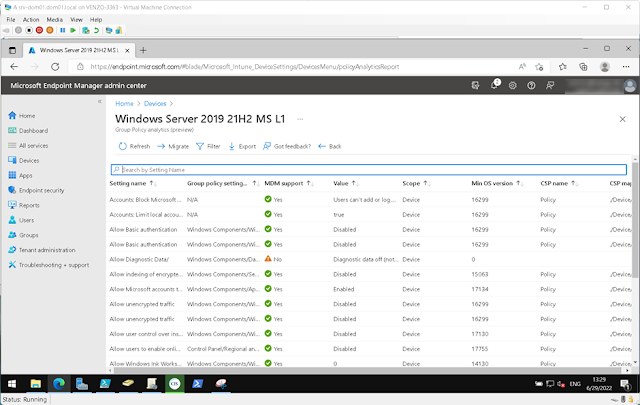Image resolution: width=640 pixels, height=405 pixels.
Task: Open a new Edge tab
Action: pos(143,50)
